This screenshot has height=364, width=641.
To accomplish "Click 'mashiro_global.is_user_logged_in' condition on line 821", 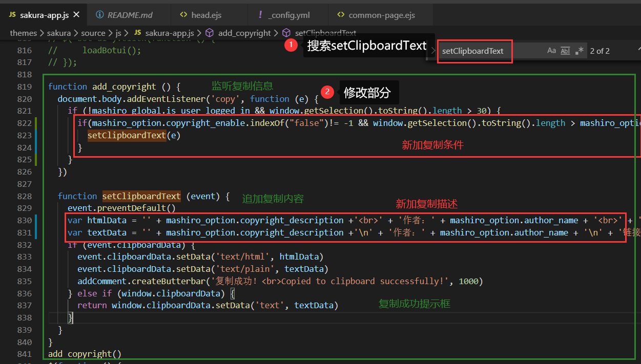I will (167, 111).
